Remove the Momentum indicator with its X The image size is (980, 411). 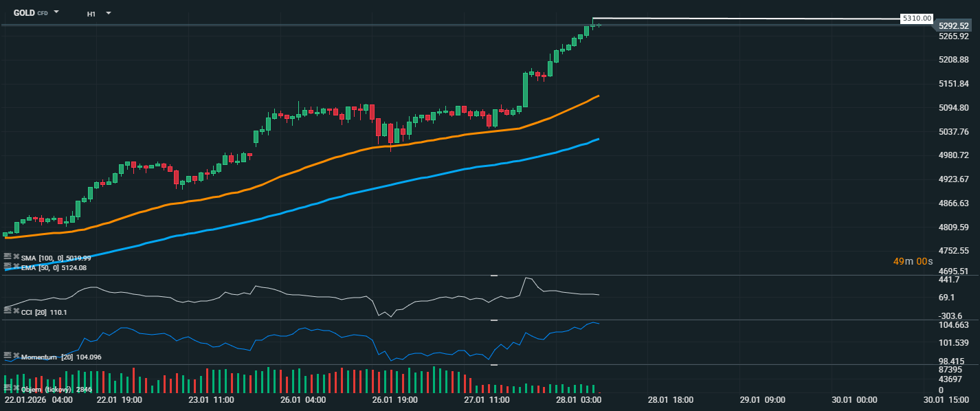(x=16, y=356)
